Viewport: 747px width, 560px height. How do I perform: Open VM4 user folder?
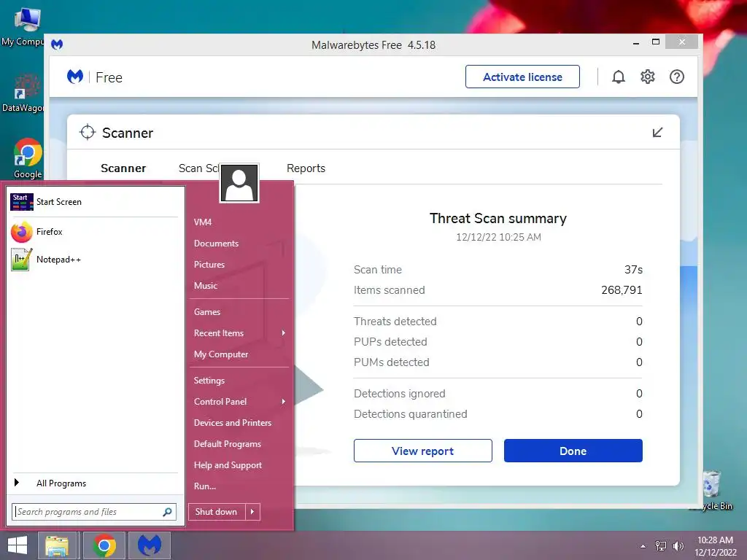[203, 222]
